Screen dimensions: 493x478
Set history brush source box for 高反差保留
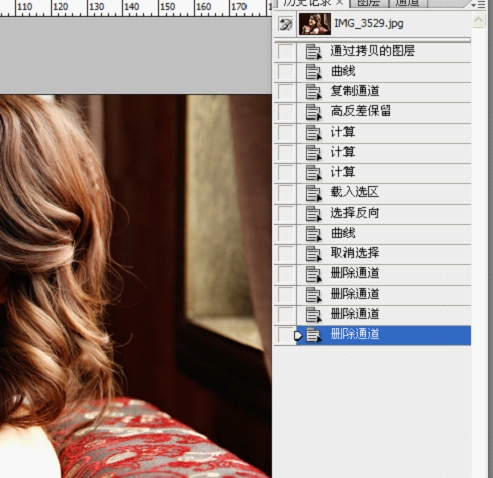(x=286, y=112)
